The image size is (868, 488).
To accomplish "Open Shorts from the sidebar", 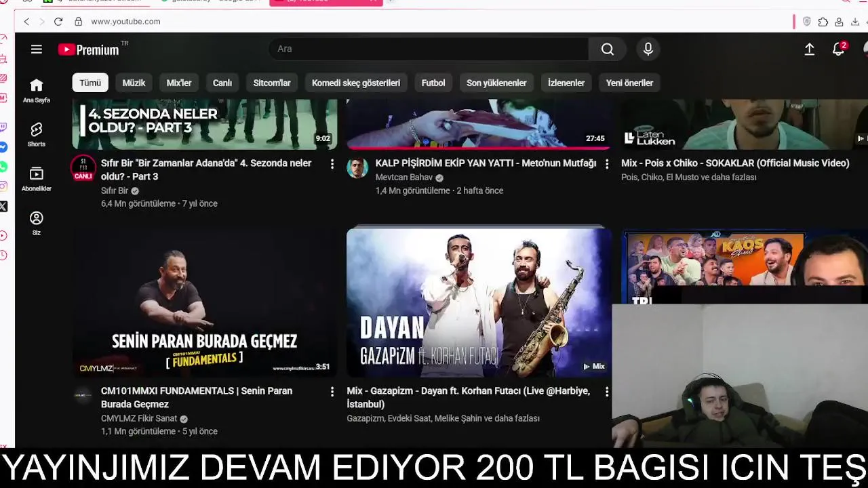I will [x=37, y=135].
